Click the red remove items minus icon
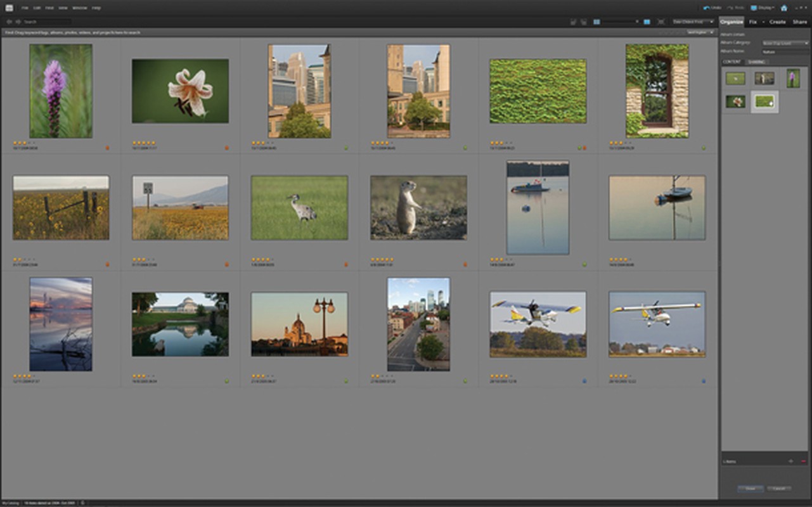Image resolution: width=812 pixels, height=507 pixels. [804, 461]
